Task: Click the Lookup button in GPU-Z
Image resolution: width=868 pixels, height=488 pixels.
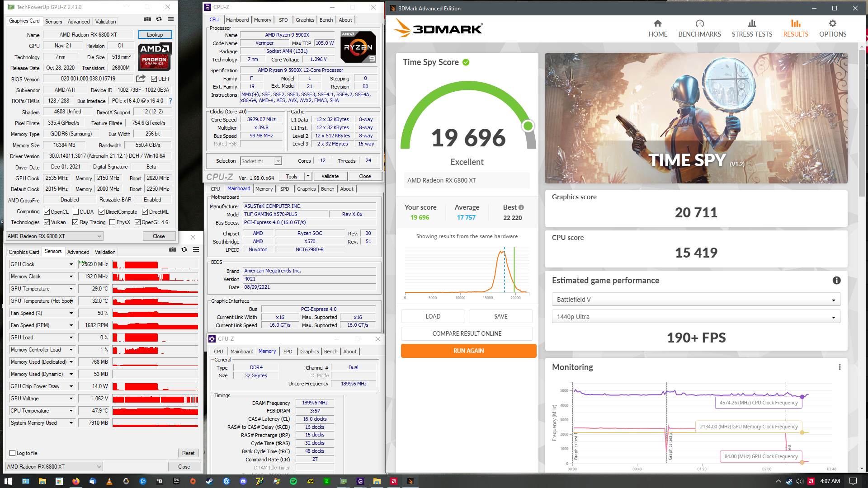Action: [x=155, y=35]
